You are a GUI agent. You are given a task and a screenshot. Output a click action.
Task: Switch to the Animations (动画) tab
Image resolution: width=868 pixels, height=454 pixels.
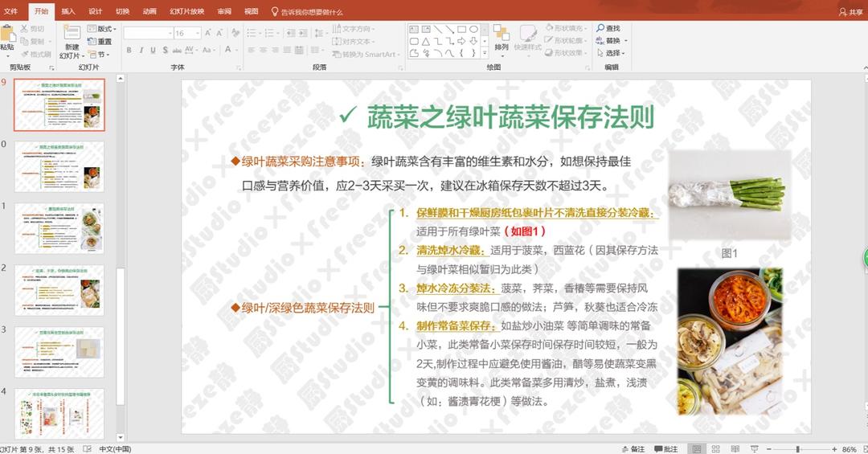tap(149, 11)
